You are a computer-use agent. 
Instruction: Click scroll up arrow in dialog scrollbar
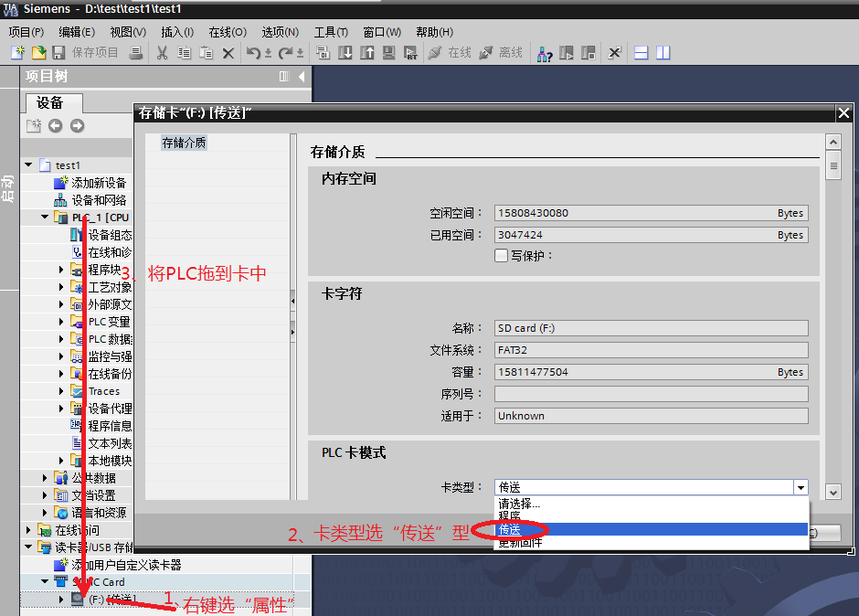coord(833,143)
